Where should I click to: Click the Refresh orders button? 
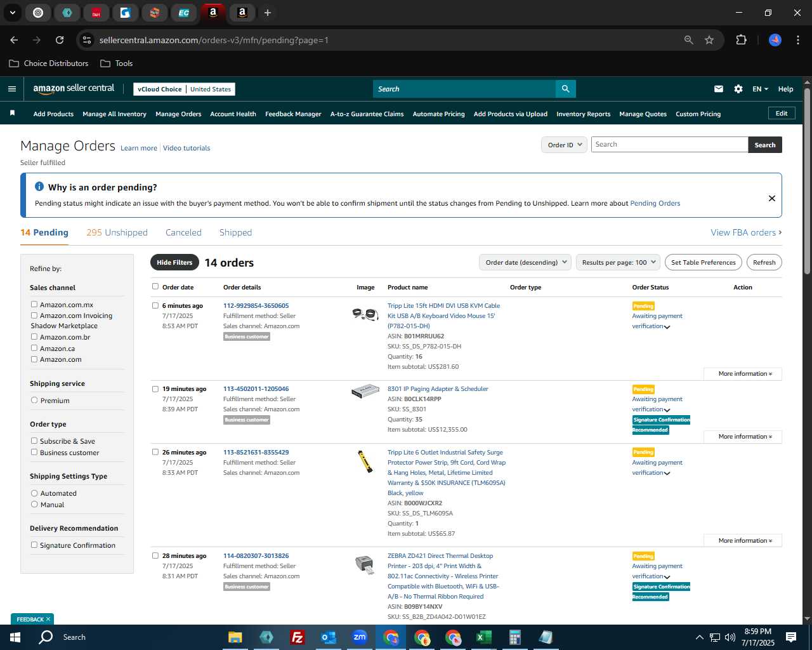pyautogui.click(x=764, y=262)
